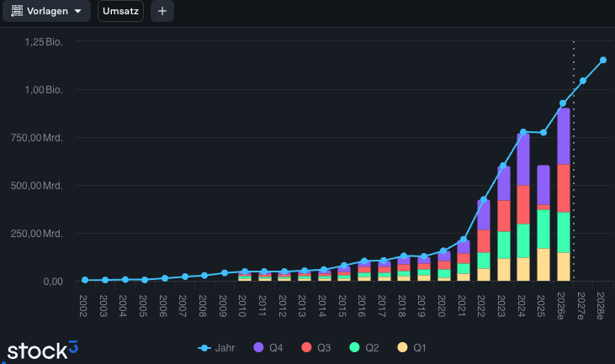Click the 2026e yearly line point
615x364 pixels.
click(563, 103)
